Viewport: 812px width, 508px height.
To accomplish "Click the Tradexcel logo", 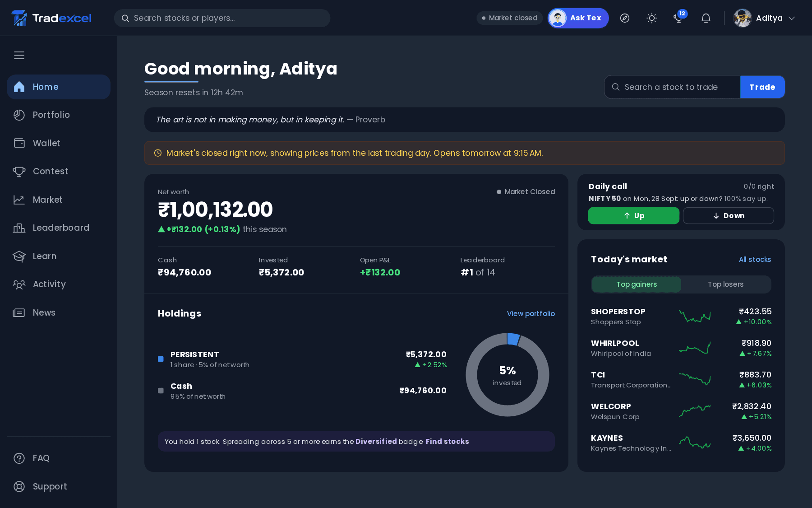I will coord(51,18).
